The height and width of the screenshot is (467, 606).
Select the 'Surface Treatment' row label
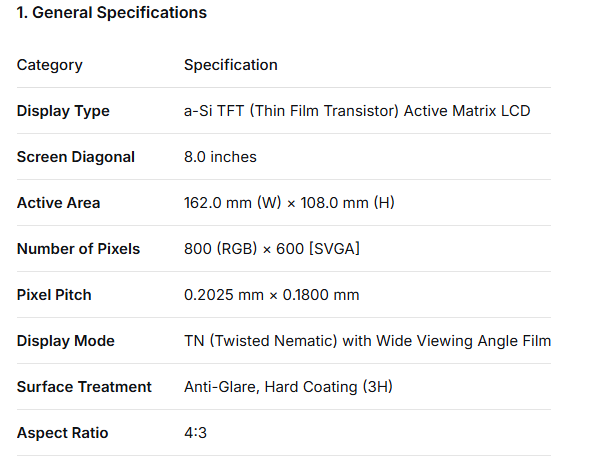84,387
